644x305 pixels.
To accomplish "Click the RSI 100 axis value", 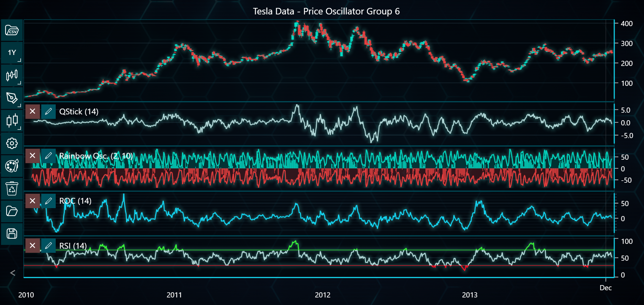I will click(627, 241).
